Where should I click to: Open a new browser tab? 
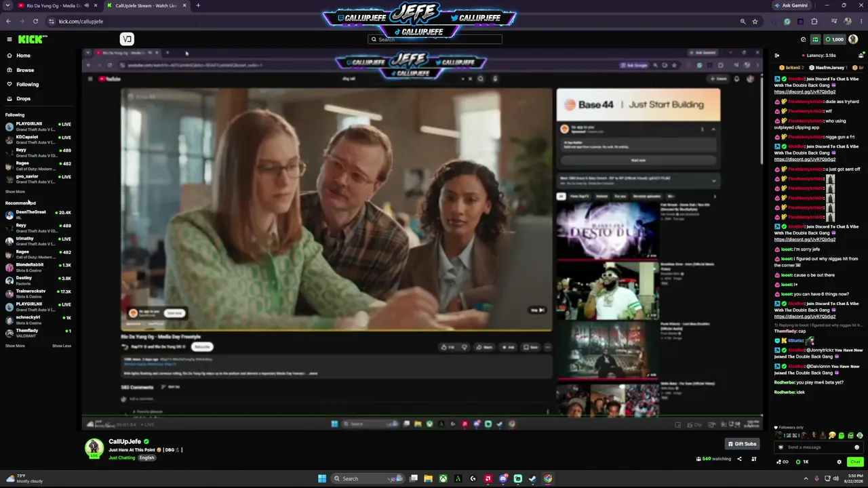click(198, 5)
